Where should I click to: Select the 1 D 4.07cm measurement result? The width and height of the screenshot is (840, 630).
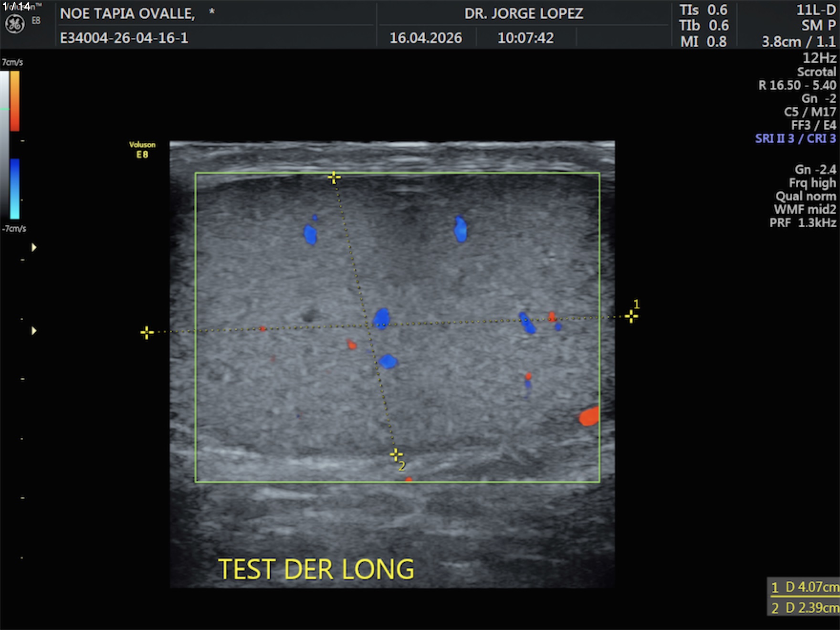click(x=804, y=587)
